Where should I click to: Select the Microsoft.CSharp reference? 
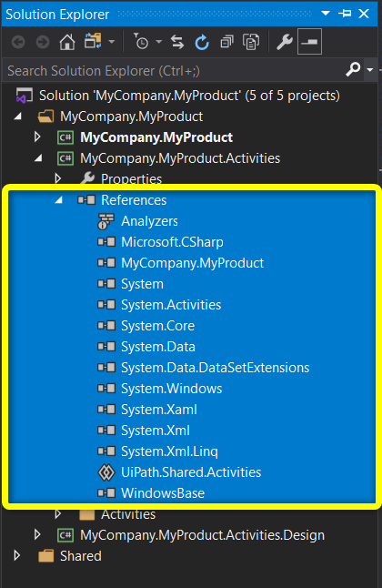pyautogui.click(x=172, y=242)
